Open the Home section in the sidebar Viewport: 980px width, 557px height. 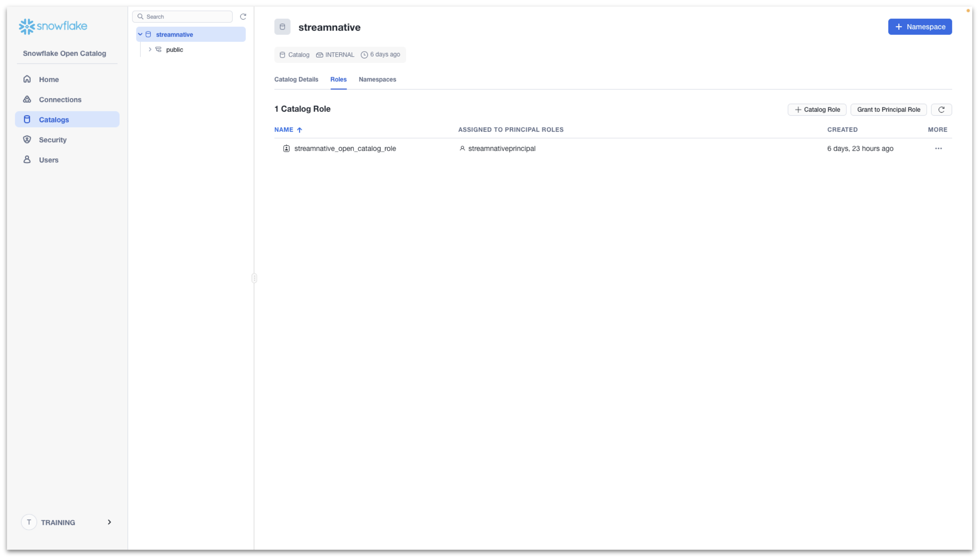pos(49,79)
